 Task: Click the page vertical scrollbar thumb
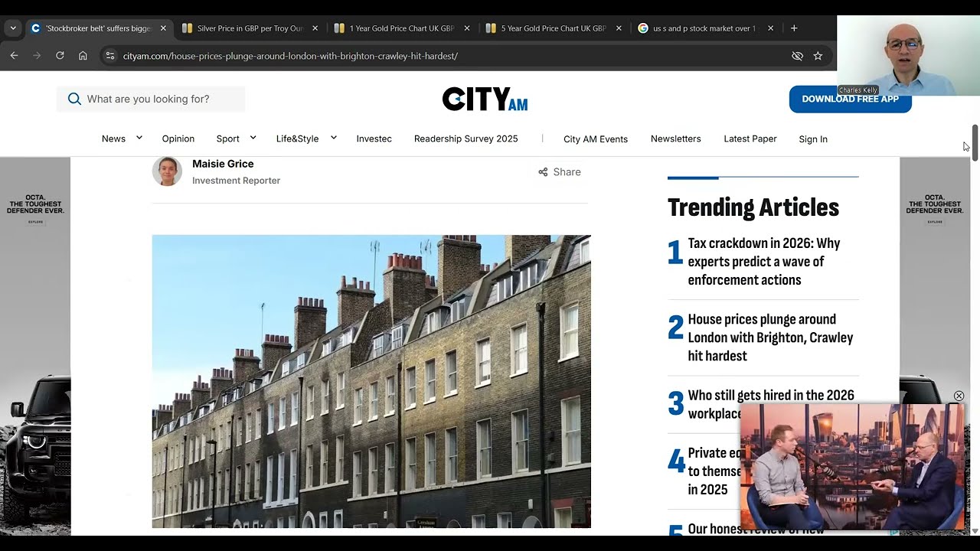click(975, 142)
